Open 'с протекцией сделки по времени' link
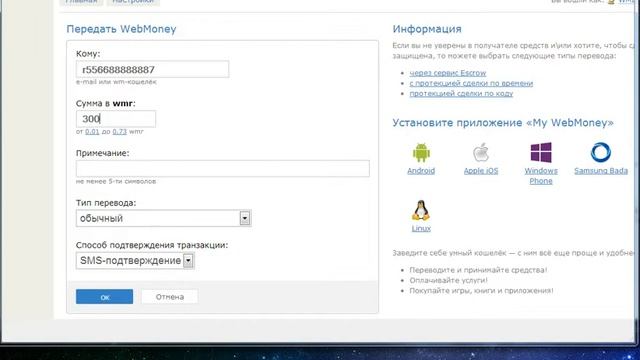Viewport: 640px width, 360px height. (x=471, y=83)
